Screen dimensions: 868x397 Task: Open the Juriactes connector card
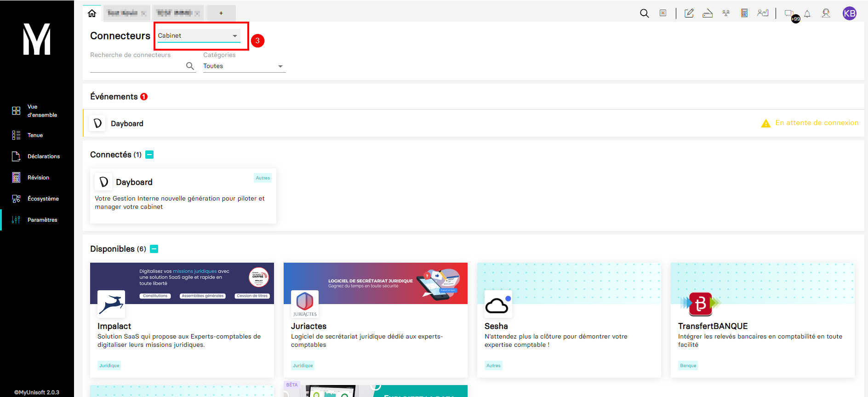click(376, 320)
